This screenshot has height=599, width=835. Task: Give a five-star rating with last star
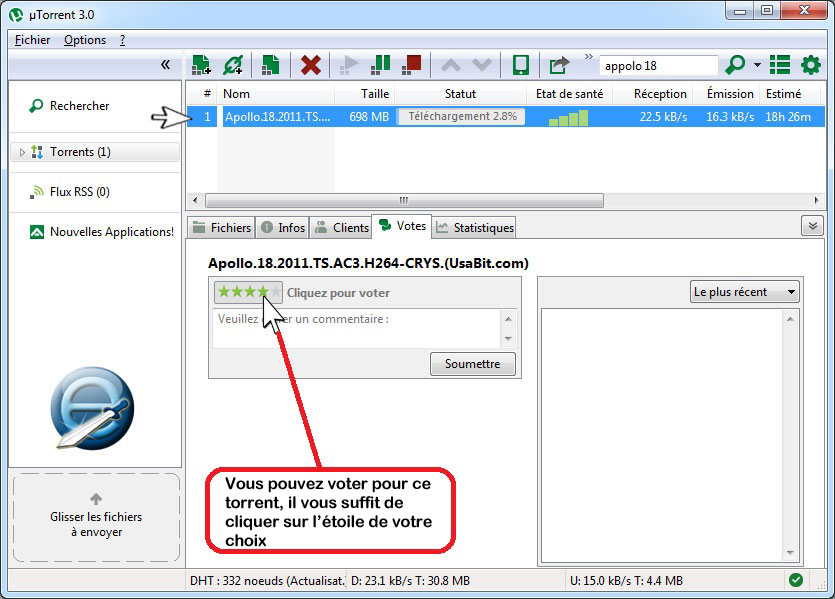pyautogui.click(x=276, y=292)
